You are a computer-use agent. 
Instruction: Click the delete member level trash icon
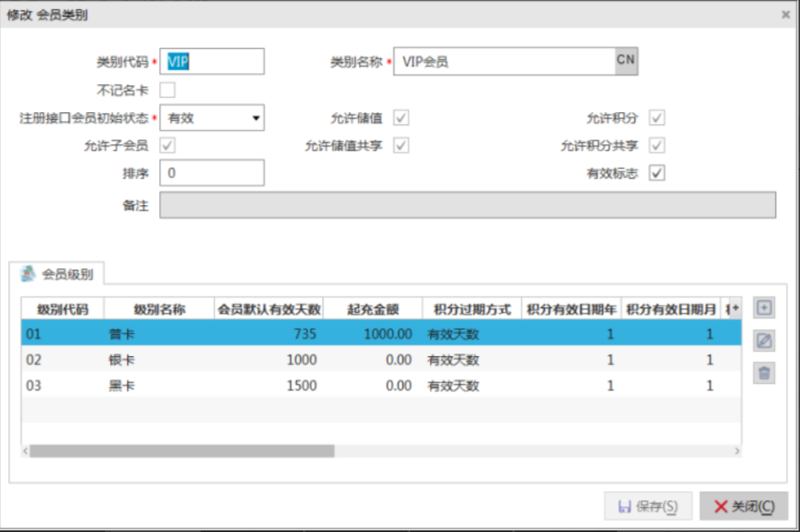click(764, 373)
